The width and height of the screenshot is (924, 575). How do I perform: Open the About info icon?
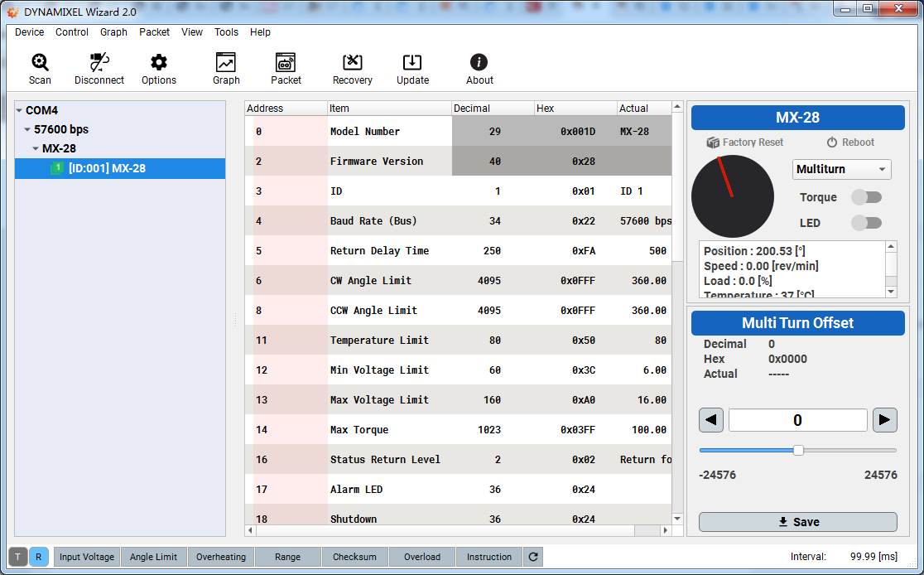pyautogui.click(x=479, y=63)
